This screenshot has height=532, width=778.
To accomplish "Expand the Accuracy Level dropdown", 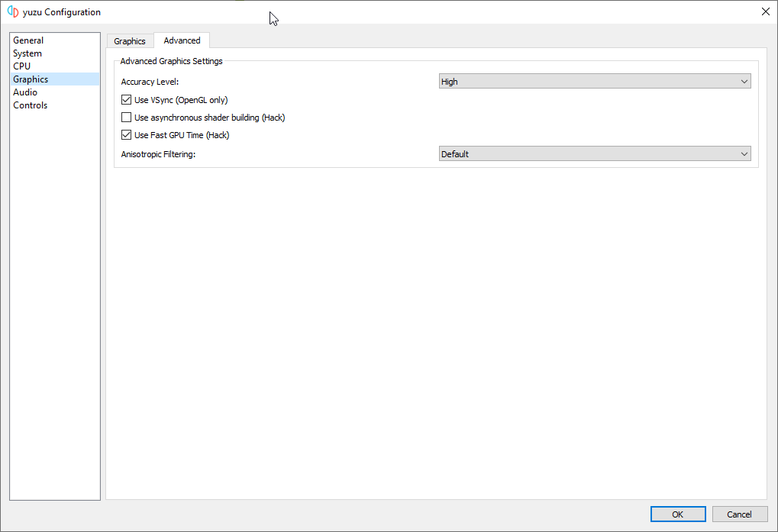I will pyautogui.click(x=595, y=82).
